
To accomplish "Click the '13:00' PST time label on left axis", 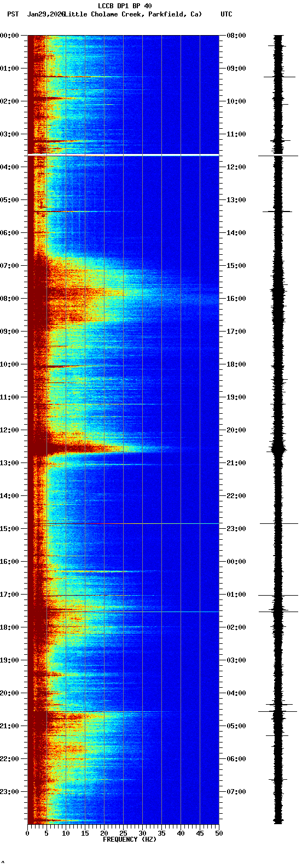I will 9,463.
